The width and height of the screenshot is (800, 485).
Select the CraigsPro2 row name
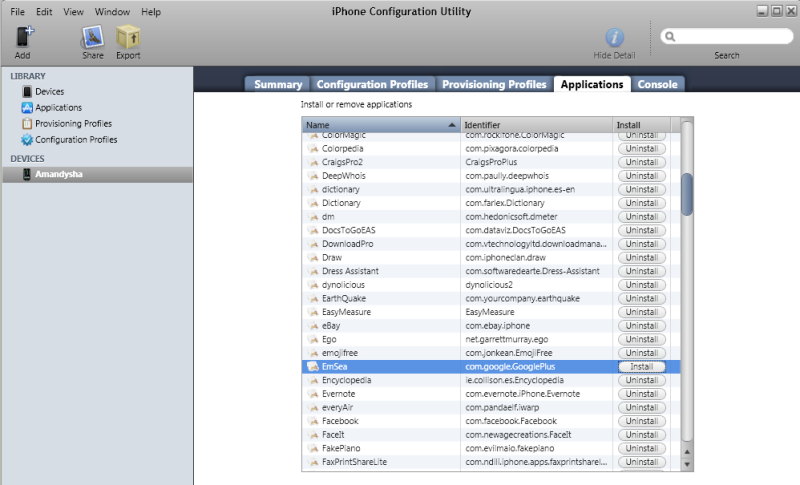click(342, 162)
